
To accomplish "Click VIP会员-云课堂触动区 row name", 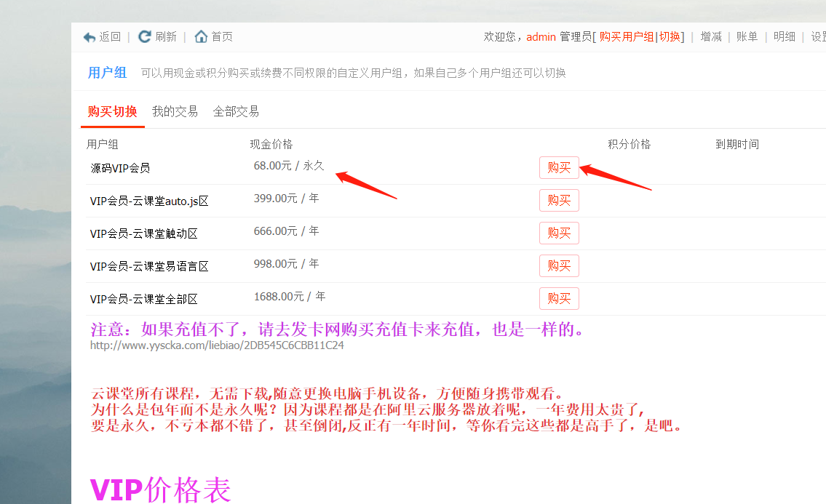I will [x=144, y=234].
